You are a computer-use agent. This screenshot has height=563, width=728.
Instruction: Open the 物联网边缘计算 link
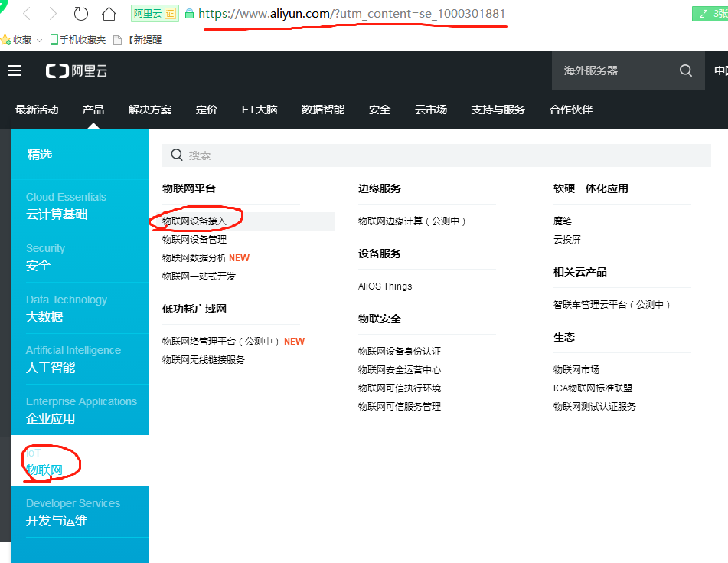pos(412,221)
